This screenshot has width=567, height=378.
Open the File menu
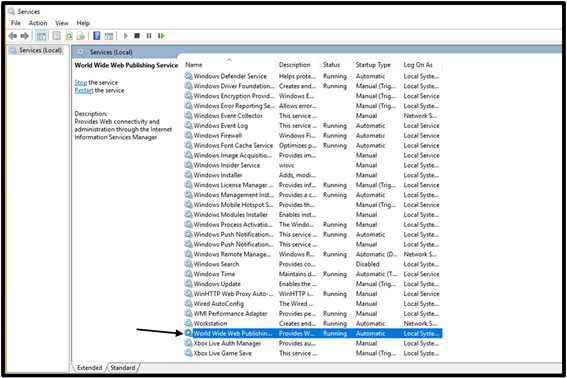pos(16,23)
